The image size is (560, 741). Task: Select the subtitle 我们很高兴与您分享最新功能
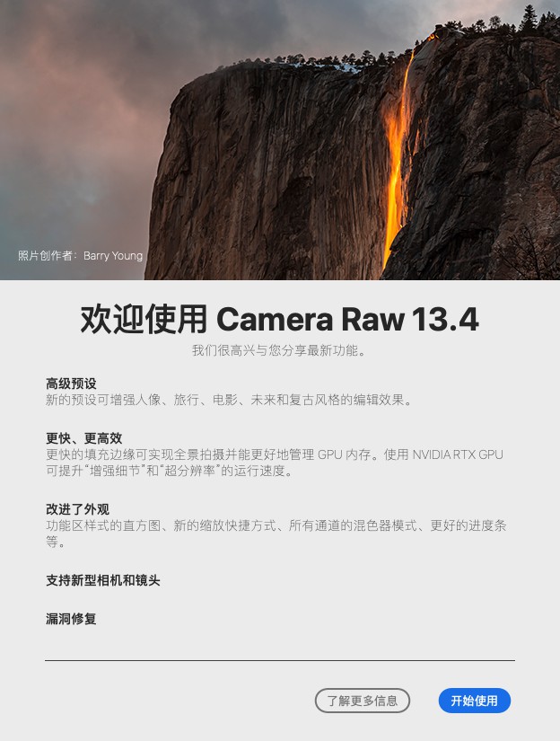click(279, 350)
